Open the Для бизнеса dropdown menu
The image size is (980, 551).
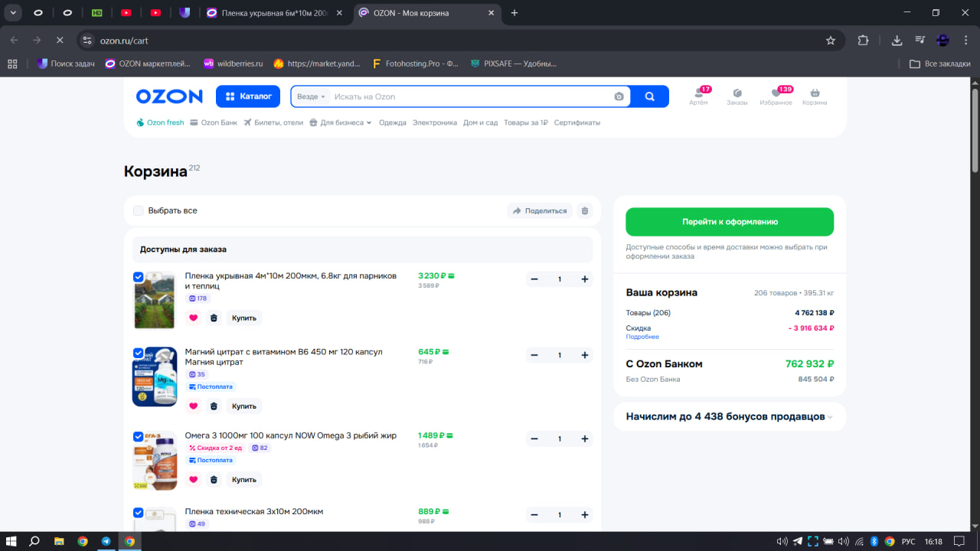pyautogui.click(x=341, y=122)
